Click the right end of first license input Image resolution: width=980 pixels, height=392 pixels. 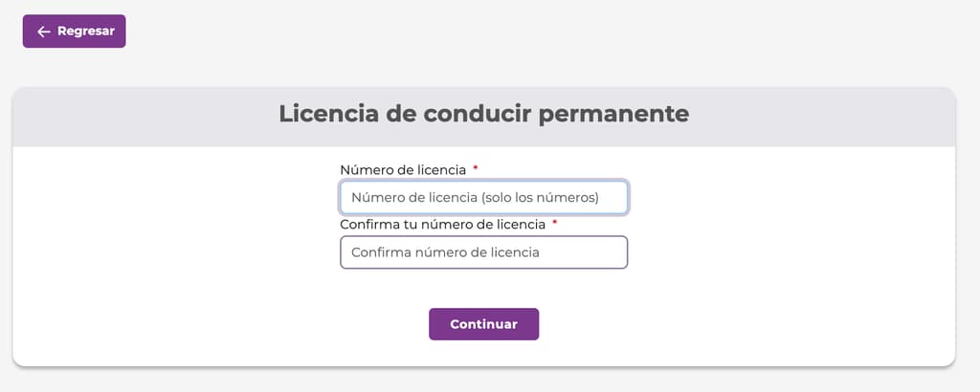point(614,198)
